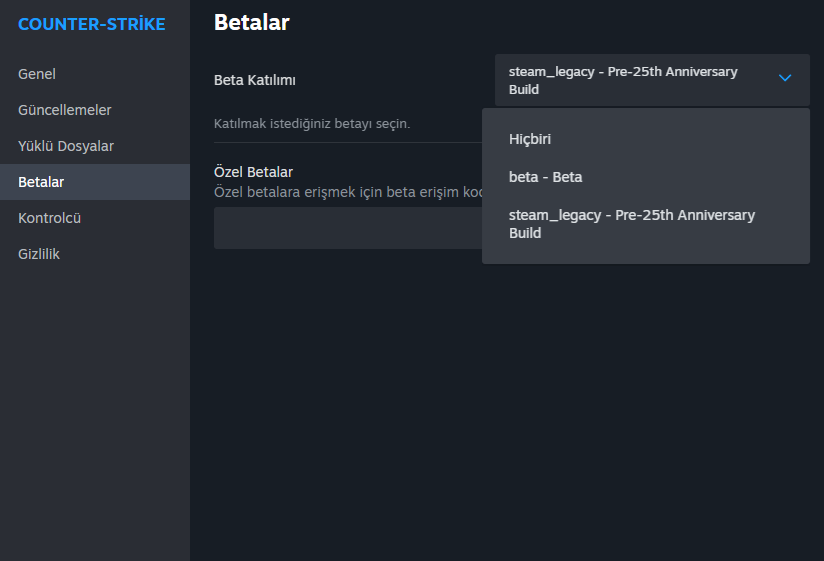Click the Betalar page heading
Image resolution: width=824 pixels, height=561 pixels.
(251, 22)
